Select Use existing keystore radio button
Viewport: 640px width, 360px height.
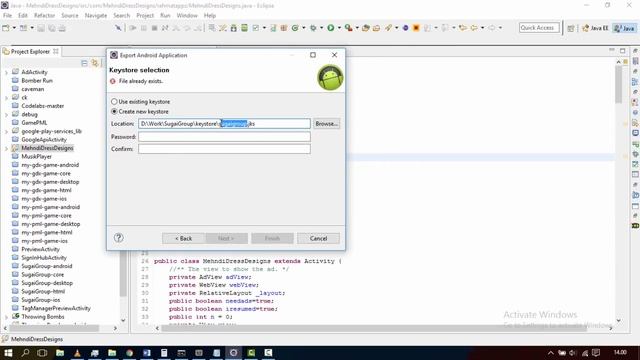point(114,102)
